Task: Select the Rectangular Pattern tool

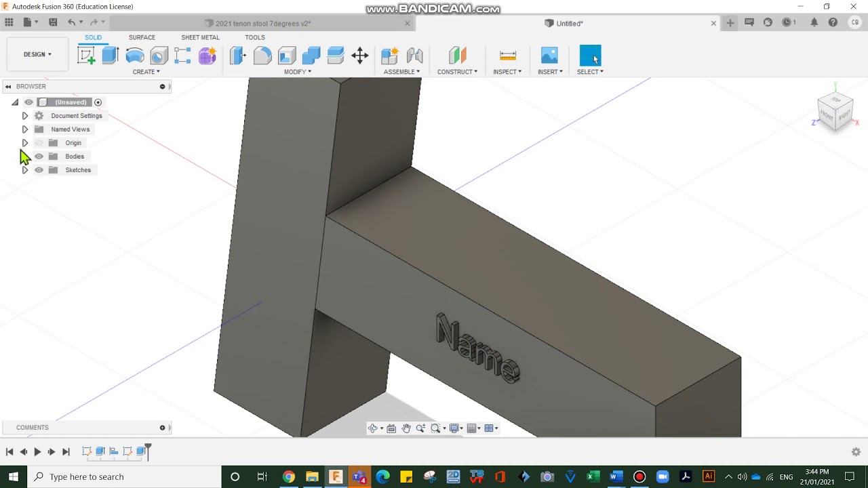Action: [182, 56]
